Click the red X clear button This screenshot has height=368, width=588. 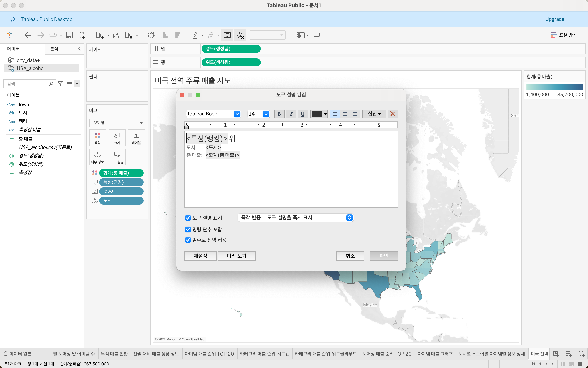coord(393,114)
